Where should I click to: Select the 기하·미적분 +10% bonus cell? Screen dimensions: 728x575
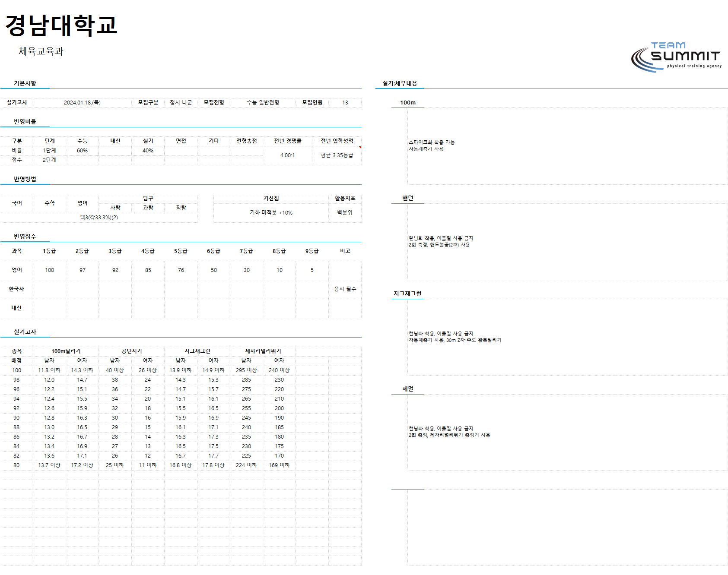[x=271, y=213]
